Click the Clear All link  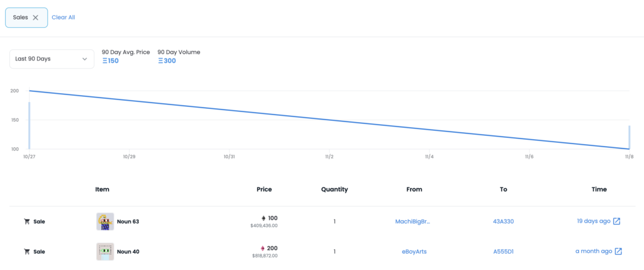[63, 18]
